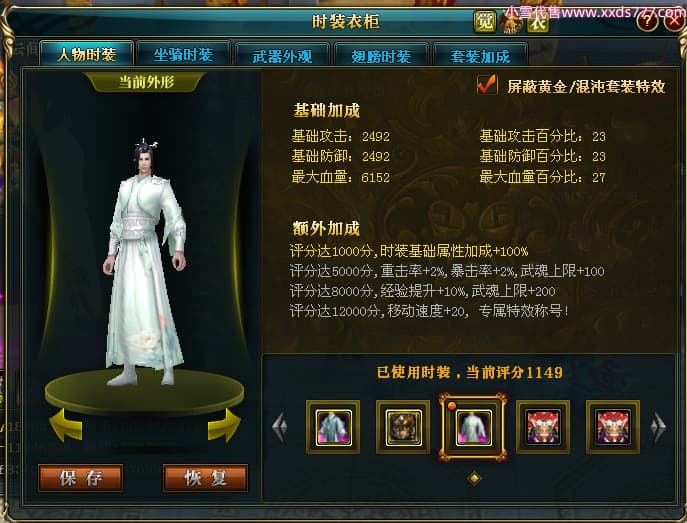Open the round emblem icon between 觉 and 衣
The height and width of the screenshot is (523, 687).
click(x=511, y=22)
